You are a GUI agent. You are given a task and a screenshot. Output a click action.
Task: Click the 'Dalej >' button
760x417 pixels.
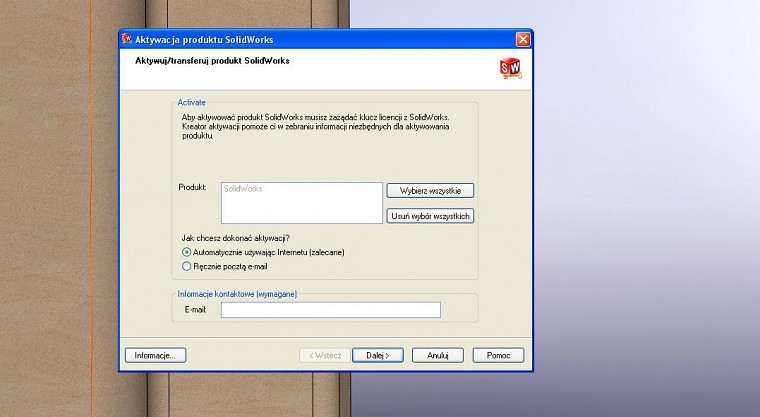click(x=378, y=355)
